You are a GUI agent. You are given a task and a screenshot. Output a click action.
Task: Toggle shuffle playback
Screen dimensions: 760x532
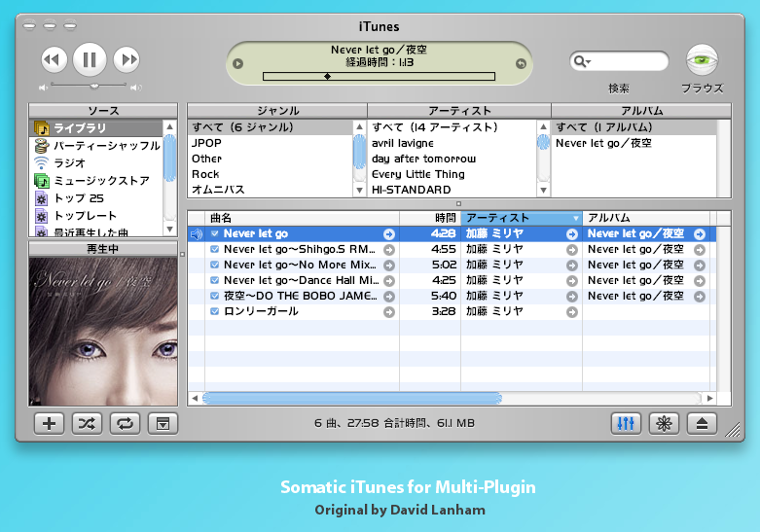tap(87, 424)
